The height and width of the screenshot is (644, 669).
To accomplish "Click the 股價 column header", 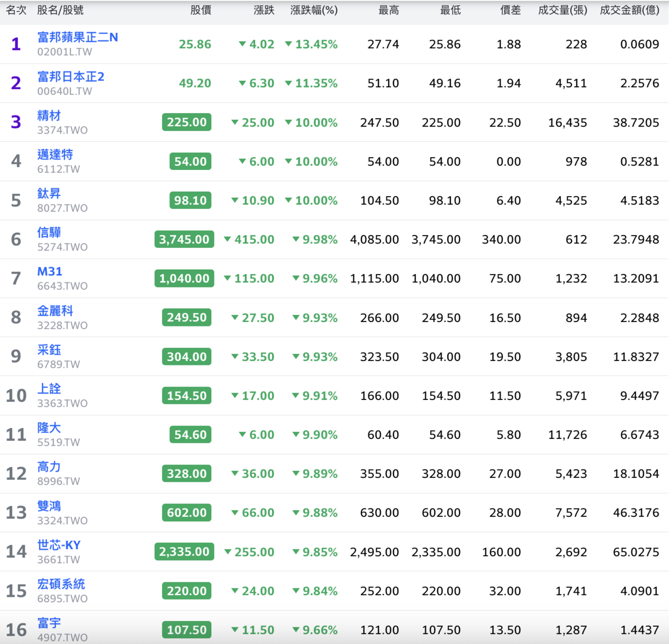I will tap(201, 10).
